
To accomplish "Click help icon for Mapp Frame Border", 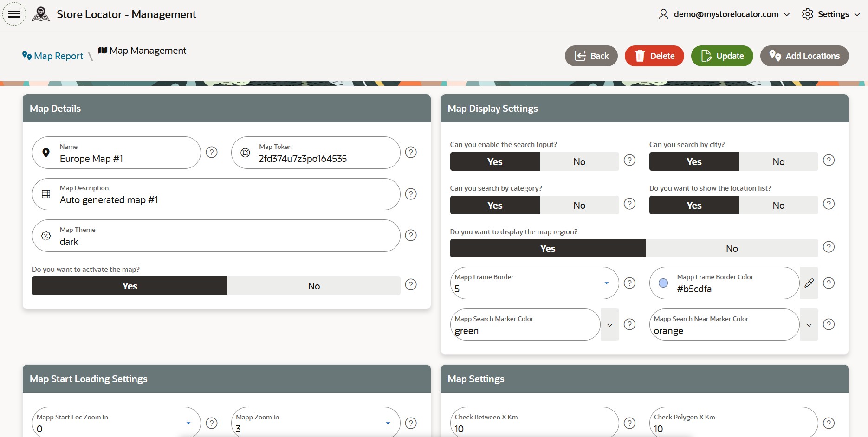I will (629, 283).
